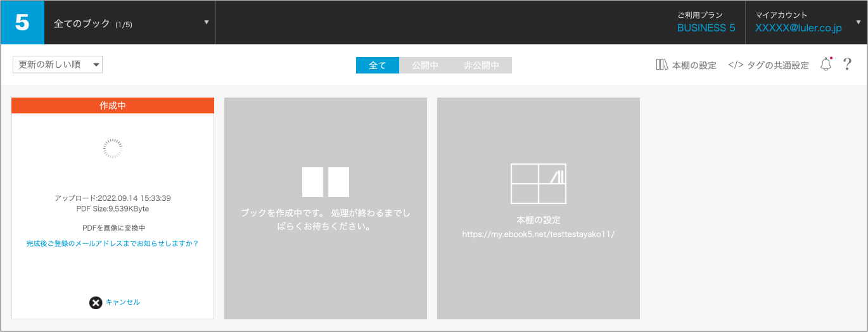Click the white bookshelf grid icon

[539, 183]
